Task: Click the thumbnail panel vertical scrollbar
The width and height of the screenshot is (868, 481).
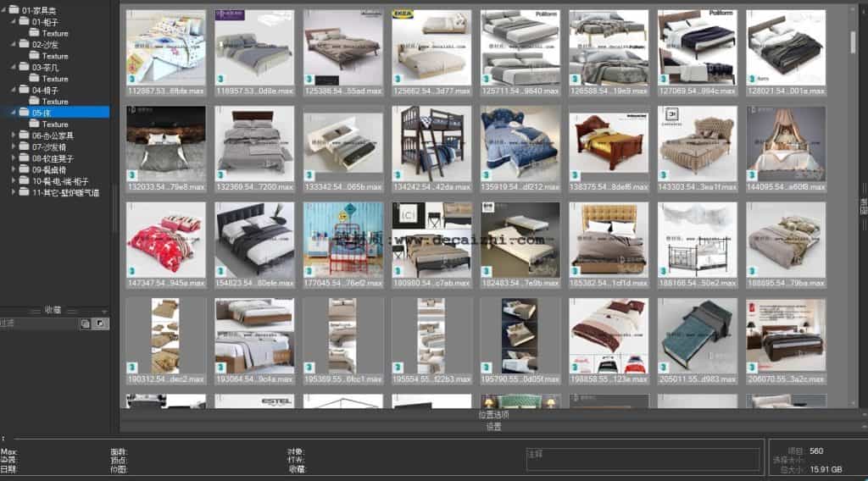Action: (x=853, y=42)
